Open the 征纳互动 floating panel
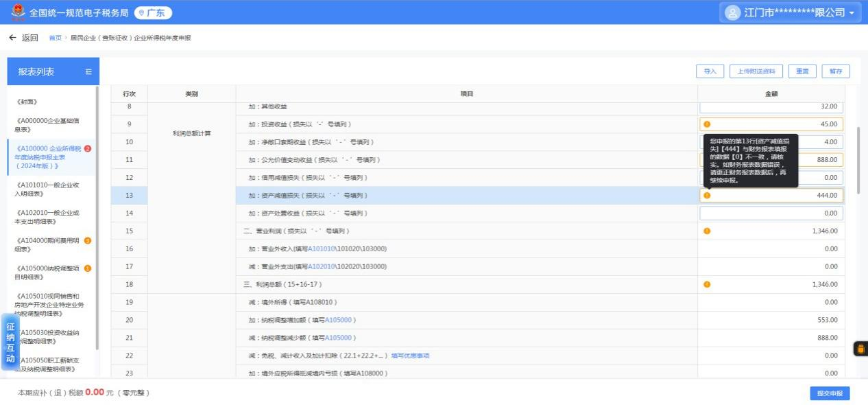The height and width of the screenshot is (405, 868). tap(10, 343)
